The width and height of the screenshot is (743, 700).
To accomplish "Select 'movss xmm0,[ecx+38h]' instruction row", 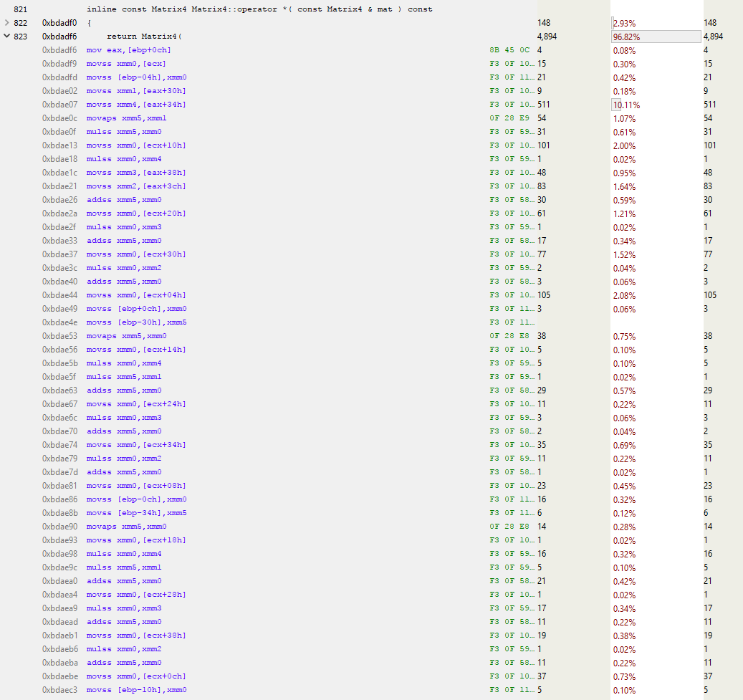I will click(135, 636).
